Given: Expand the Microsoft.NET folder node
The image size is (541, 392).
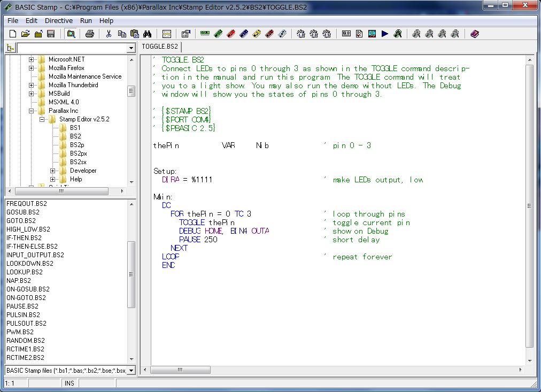Looking at the screenshot, I should point(31,59).
